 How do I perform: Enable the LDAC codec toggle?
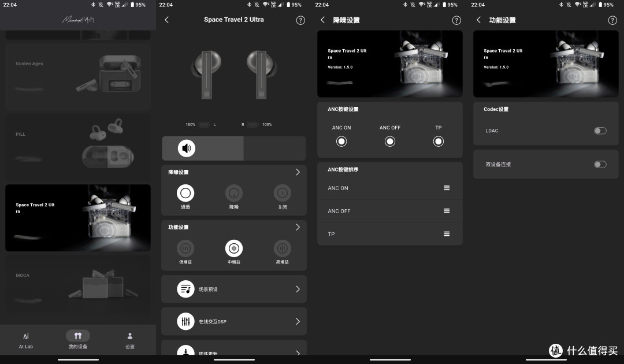point(600,131)
